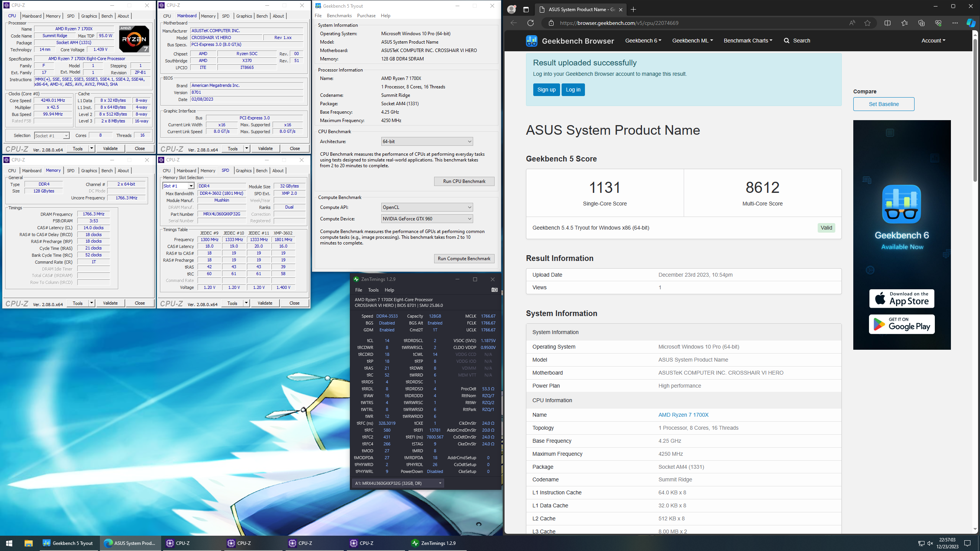Click Close button in CPU-Z SPD window
Viewport: 980px width, 551px height.
coord(294,303)
